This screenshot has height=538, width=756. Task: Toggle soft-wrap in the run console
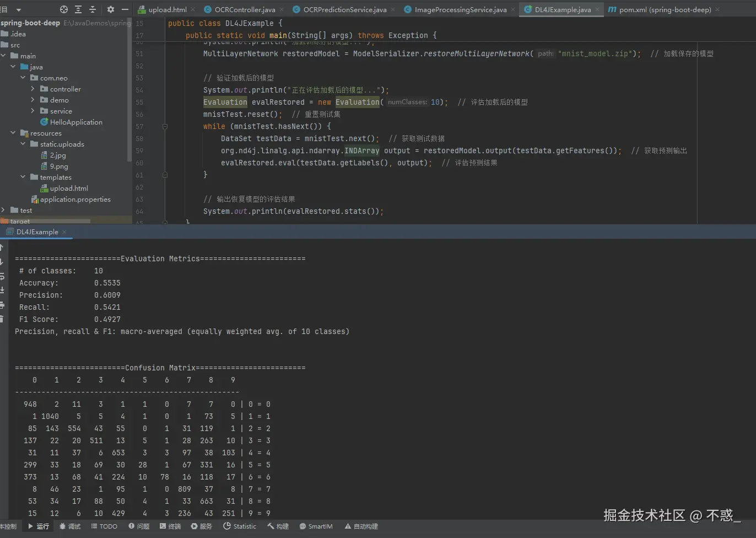pos(2,276)
